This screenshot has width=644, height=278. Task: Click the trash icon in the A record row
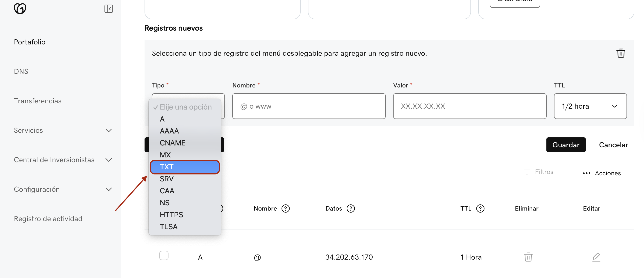[x=528, y=257]
